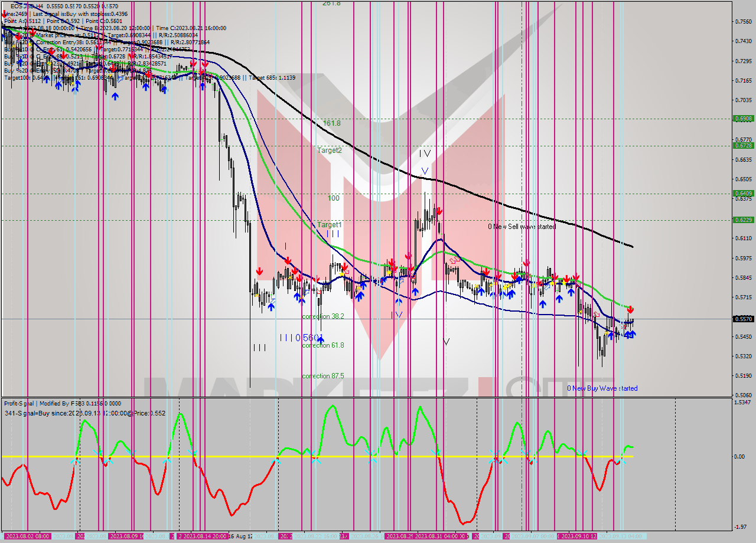
Task: Click the 'Target 685: 1.1139' text
Action: [x=272, y=77]
